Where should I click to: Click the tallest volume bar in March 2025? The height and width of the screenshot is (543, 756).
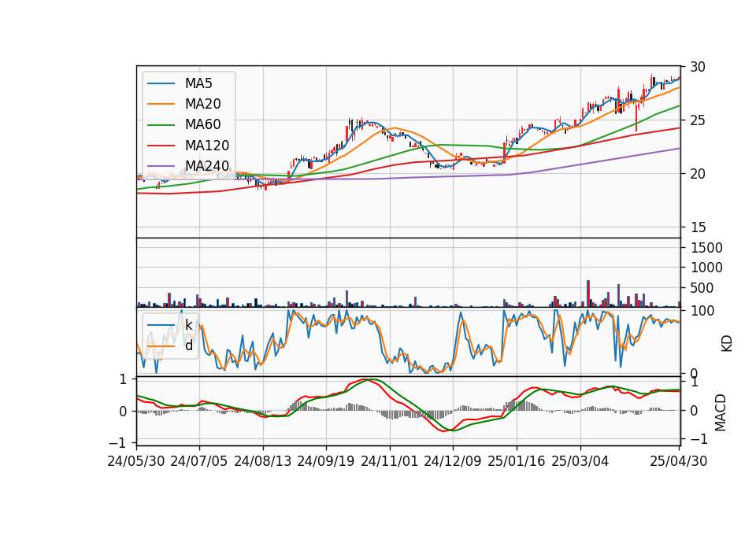coord(588,294)
